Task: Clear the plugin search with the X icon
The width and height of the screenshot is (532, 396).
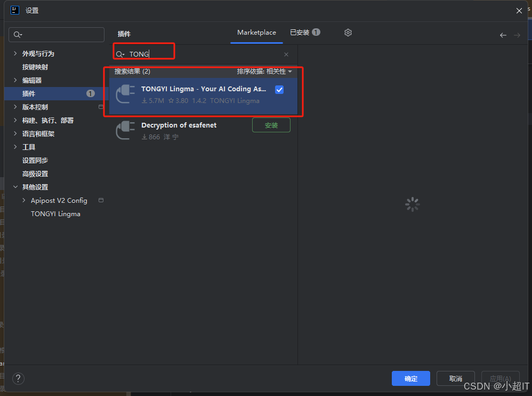Action: click(x=286, y=54)
